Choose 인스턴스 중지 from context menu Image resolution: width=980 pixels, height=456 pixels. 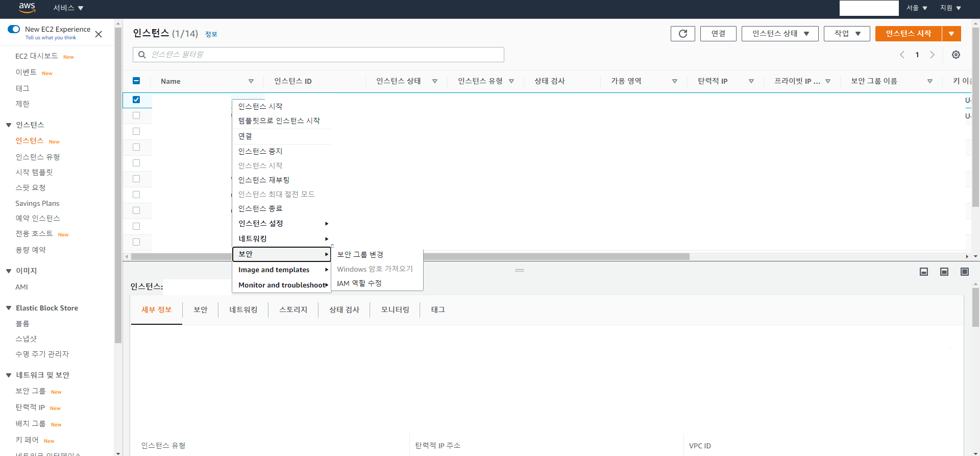(260, 152)
